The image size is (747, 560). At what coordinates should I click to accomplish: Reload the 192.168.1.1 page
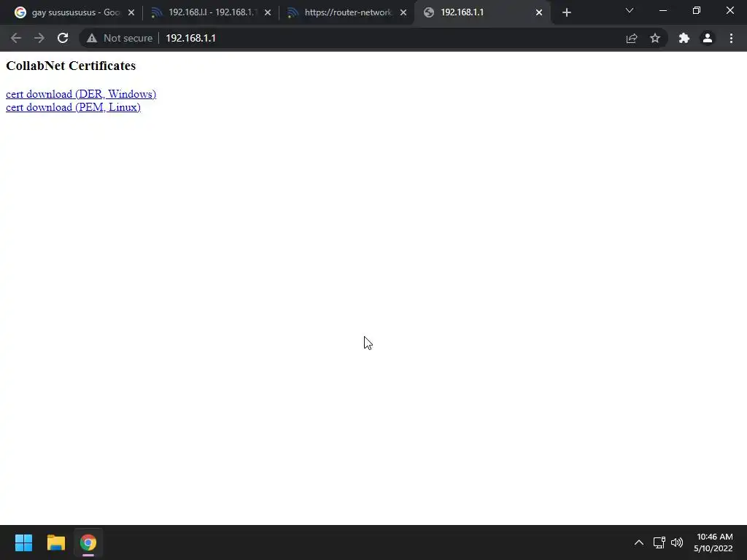click(63, 38)
